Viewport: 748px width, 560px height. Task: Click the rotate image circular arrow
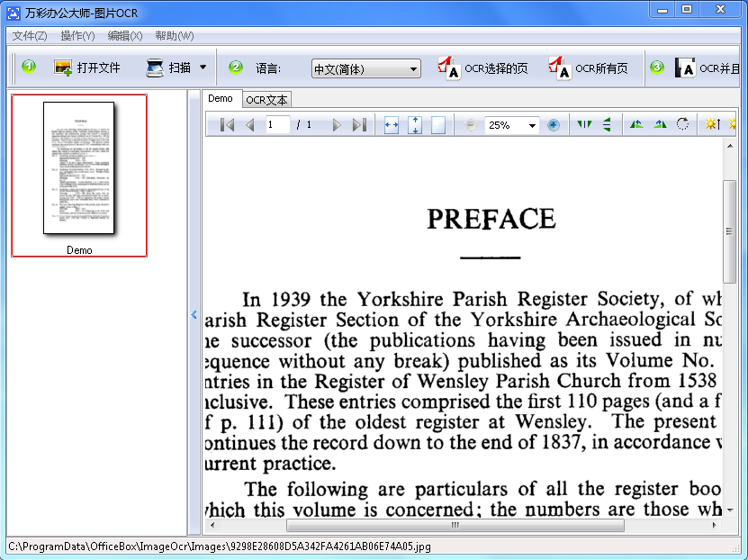[x=683, y=125]
